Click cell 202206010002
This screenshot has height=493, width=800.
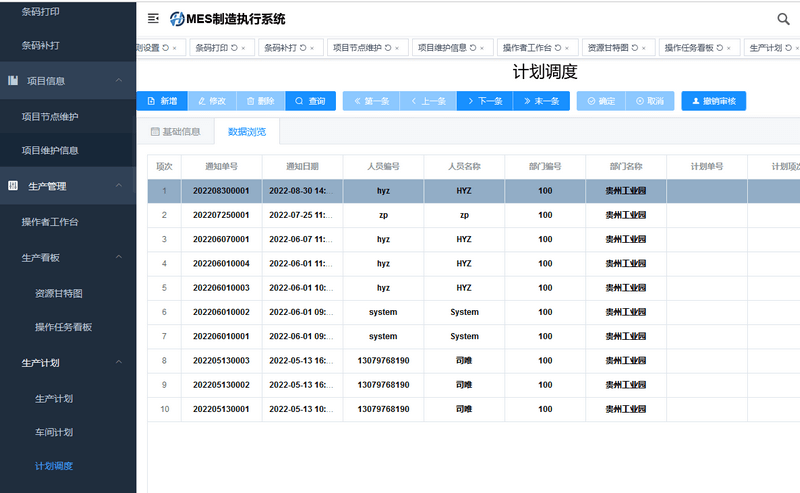tap(221, 312)
